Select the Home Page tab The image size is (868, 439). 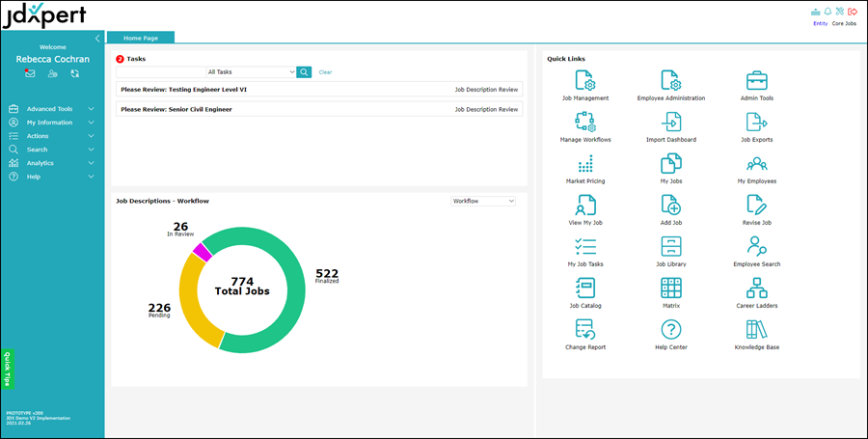pyautogui.click(x=141, y=38)
